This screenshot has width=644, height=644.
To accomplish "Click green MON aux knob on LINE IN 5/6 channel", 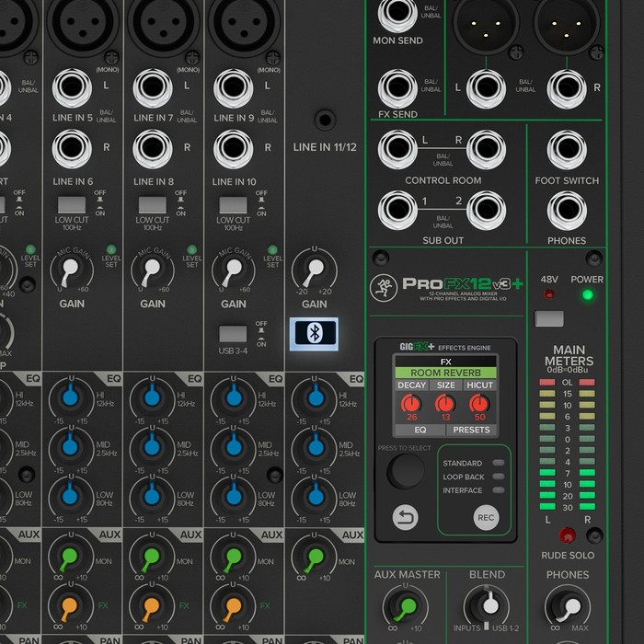I will click(70, 557).
